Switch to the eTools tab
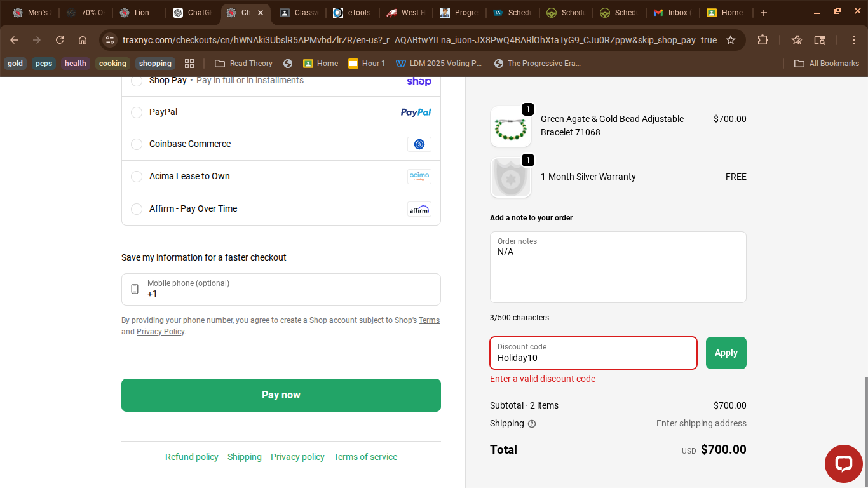868x488 pixels. pyautogui.click(x=353, y=13)
